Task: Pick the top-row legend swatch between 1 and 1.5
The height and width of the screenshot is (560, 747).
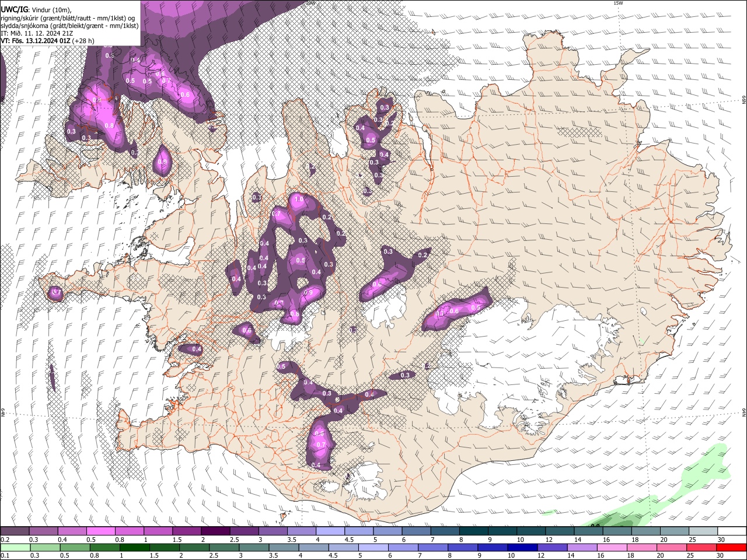Action: pyautogui.click(x=158, y=531)
